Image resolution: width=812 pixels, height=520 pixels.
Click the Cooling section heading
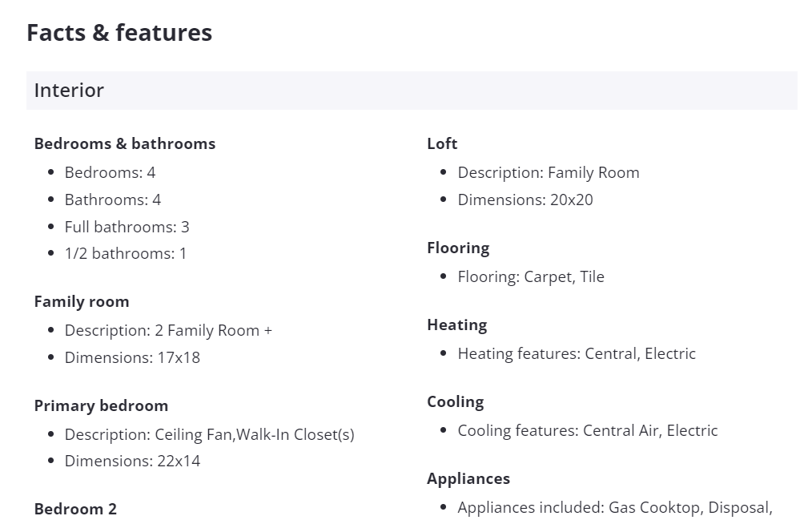(x=456, y=401)
